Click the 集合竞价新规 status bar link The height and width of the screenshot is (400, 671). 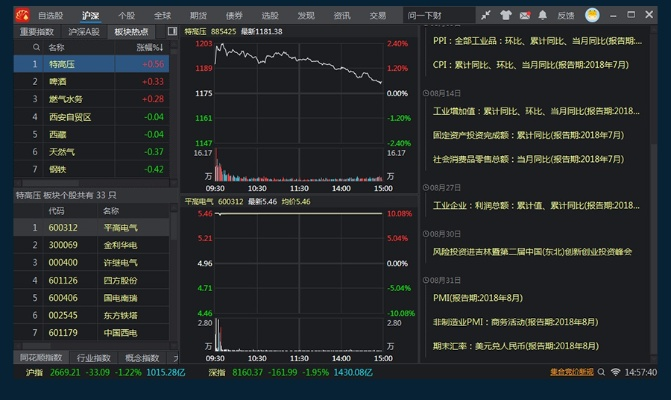tap(572, 372)
